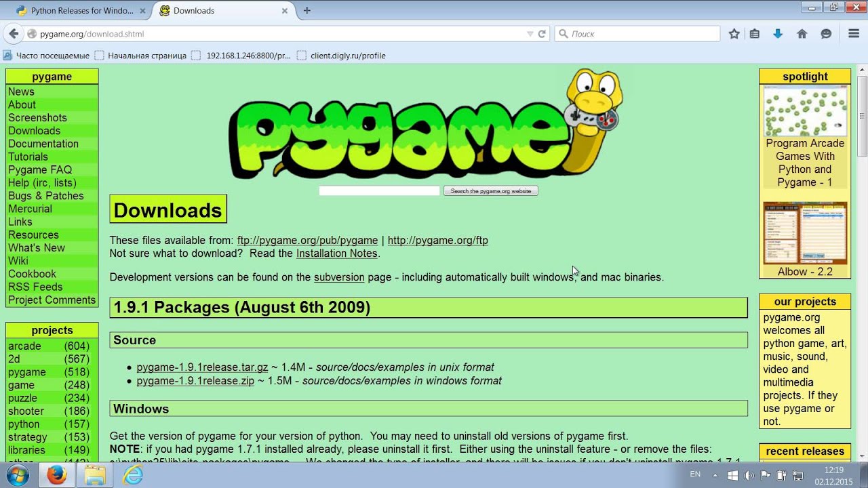Open Documentation sidebar link

(43, 144)
